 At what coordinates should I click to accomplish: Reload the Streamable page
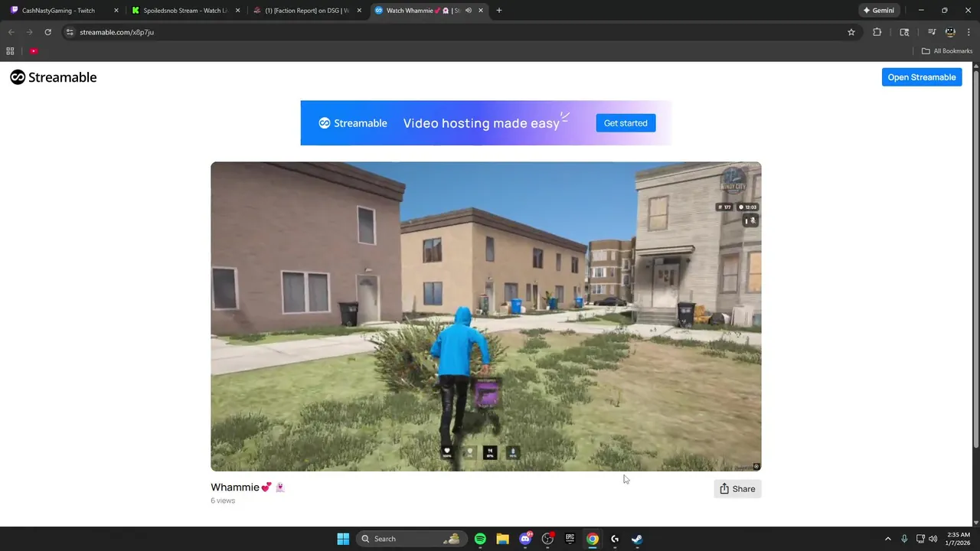(47, 32)
